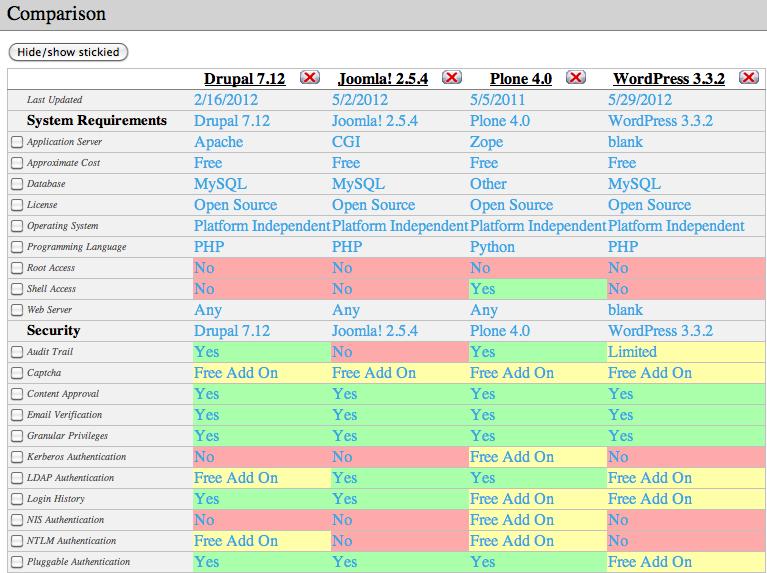The width and height of the screenshot is (767, 573).
Task: Click the 5/29/2012 last updated date
Action: (x=640, y=100)
